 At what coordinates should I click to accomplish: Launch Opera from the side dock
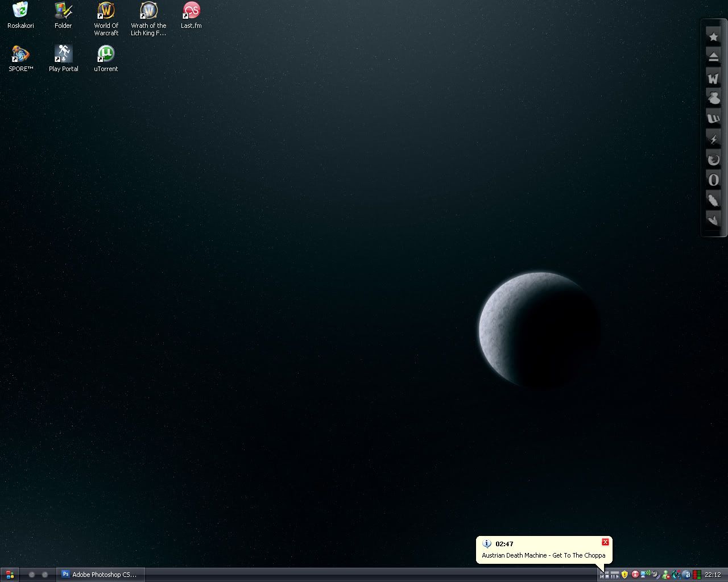(713, 180)
